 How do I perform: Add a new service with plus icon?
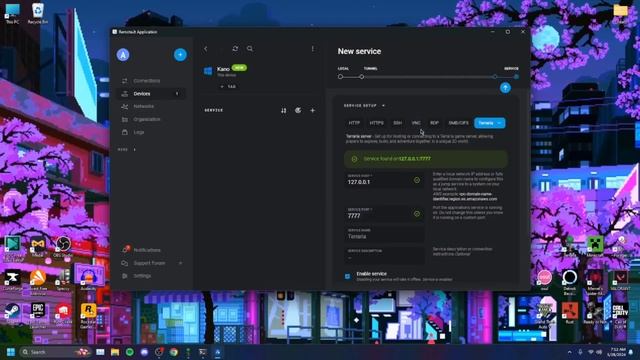312,111
